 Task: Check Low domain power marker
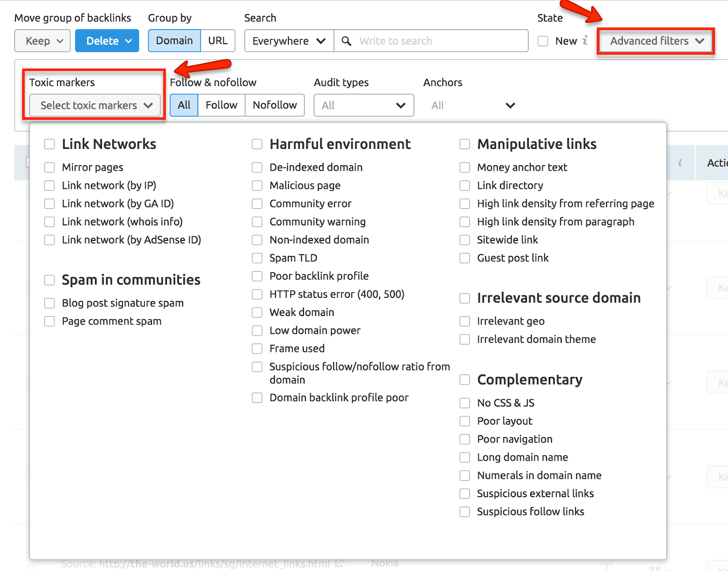257,331
